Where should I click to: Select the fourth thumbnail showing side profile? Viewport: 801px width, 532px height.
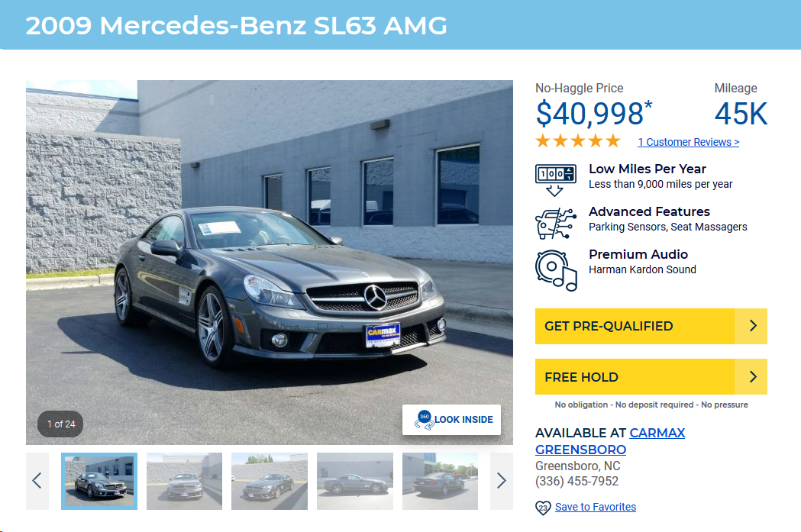[x=355, y=481]
